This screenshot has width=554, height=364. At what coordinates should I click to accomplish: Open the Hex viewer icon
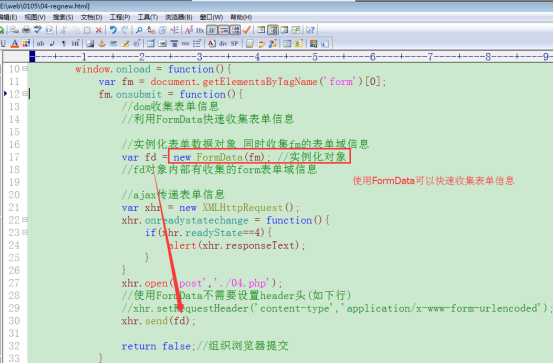[200, 30]
